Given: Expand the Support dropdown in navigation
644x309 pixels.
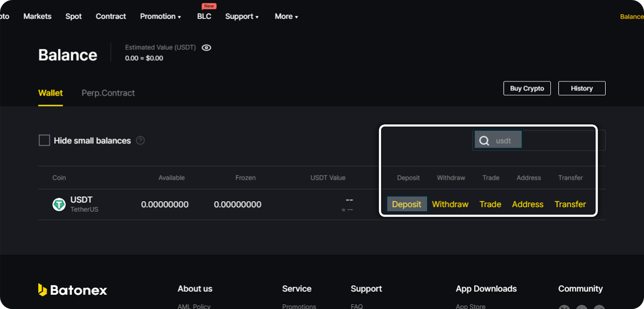Looking at the screenshot, I should (242, 16).
